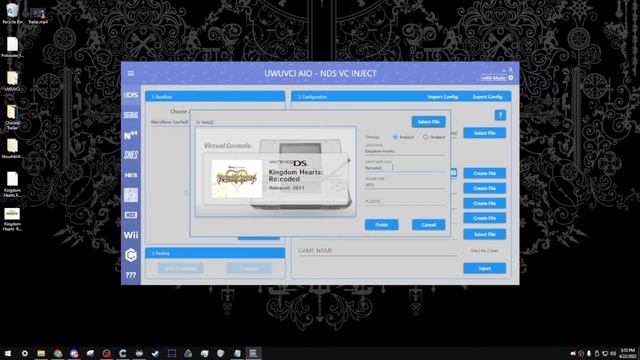Focus the release year field showing 2011
Image resolution: width=640 pixels, height=360 pixels.
tap(405, 185)
